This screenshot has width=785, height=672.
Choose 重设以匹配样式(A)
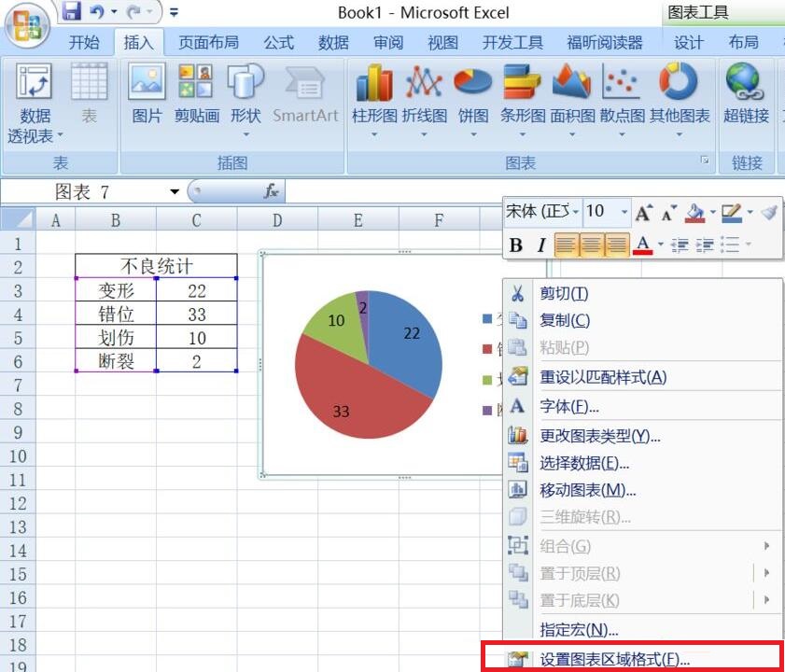[x=642, y=377]
